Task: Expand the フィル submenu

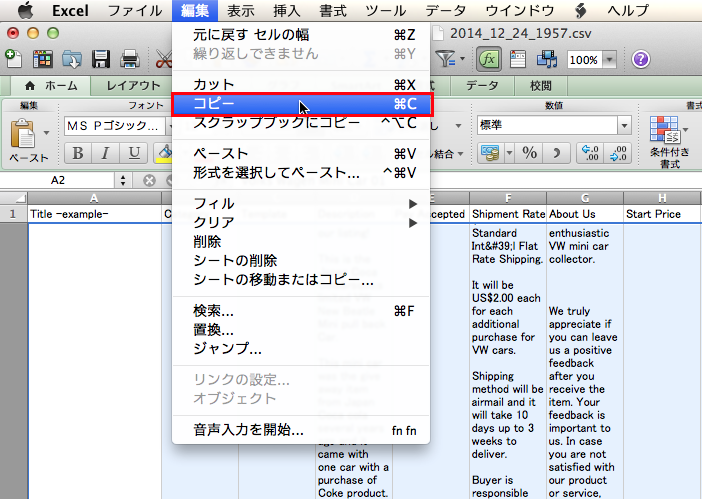Action: tap(300, 204)
